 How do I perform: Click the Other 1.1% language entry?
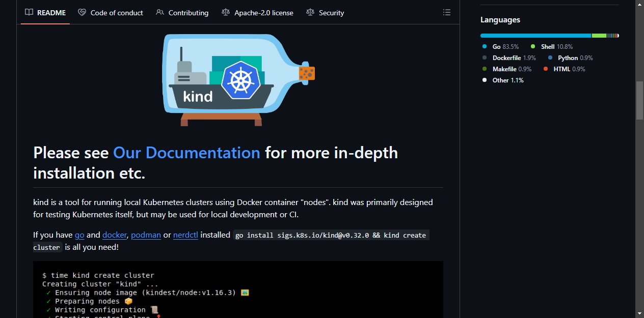coord(503,80)
